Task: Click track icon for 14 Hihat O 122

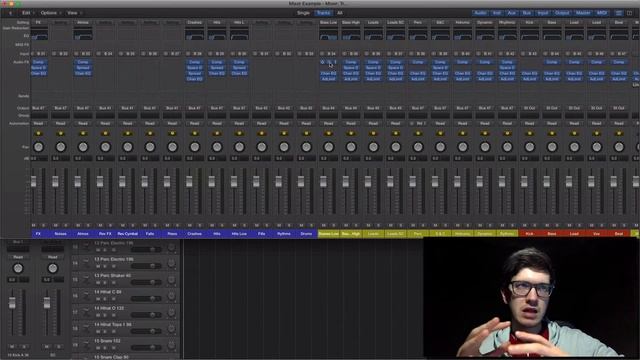Action: (86, 311)
